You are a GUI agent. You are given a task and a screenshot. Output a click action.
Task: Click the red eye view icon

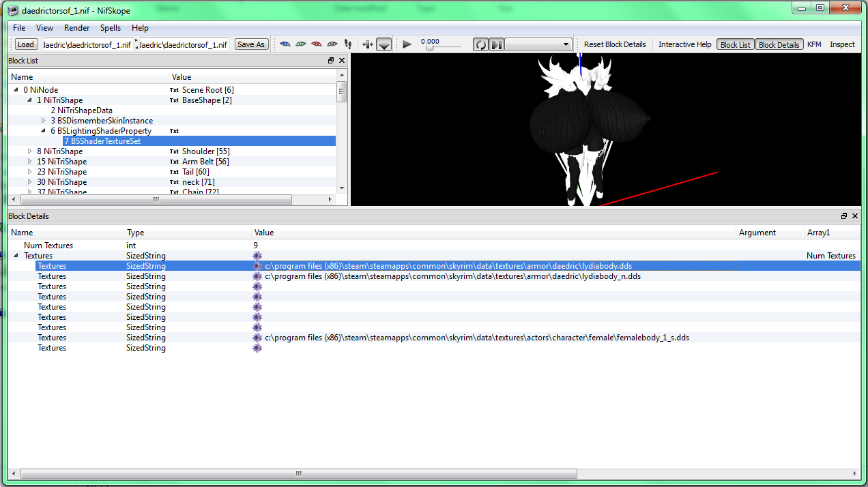coord(316,44)
